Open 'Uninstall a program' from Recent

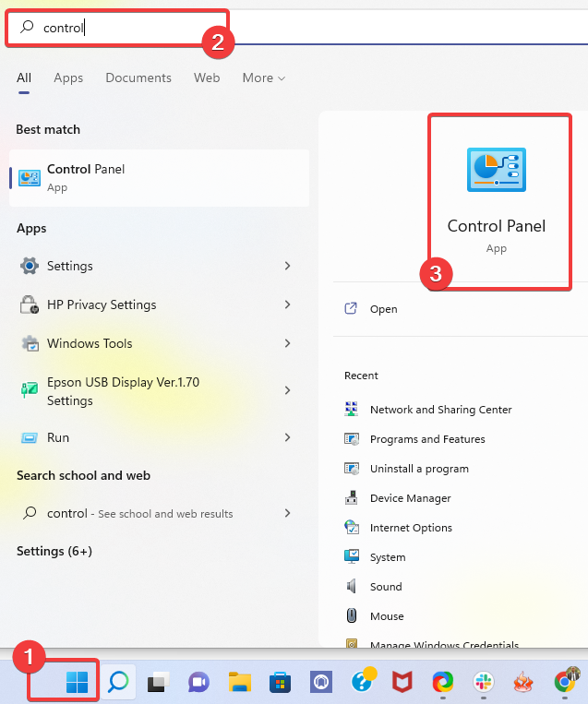coord(419,469)
